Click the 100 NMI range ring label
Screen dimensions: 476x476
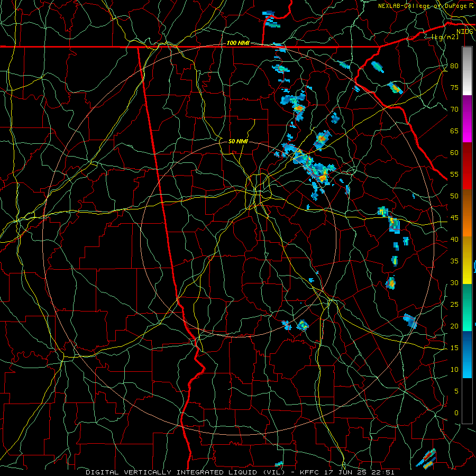tap(238, 43)
